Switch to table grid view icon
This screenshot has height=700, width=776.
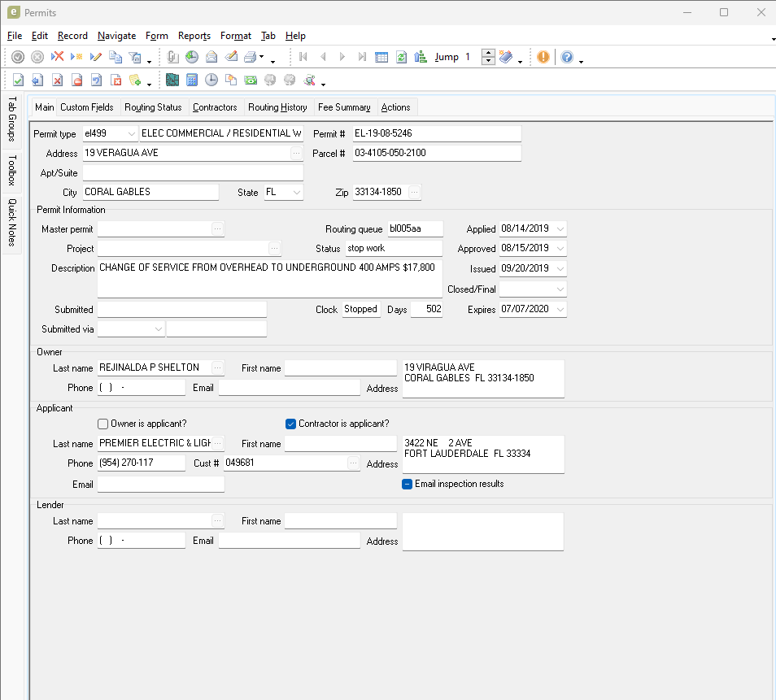[381, 57]
